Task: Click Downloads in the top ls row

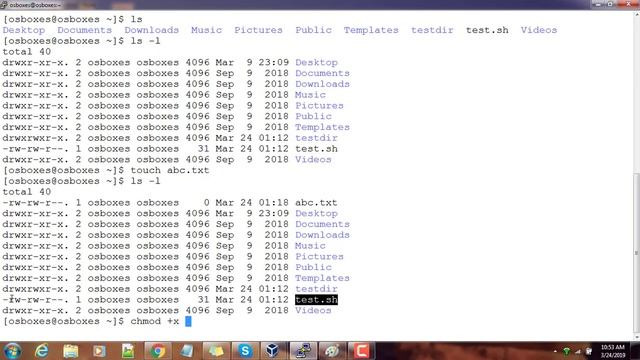Action: pos(151,30)
